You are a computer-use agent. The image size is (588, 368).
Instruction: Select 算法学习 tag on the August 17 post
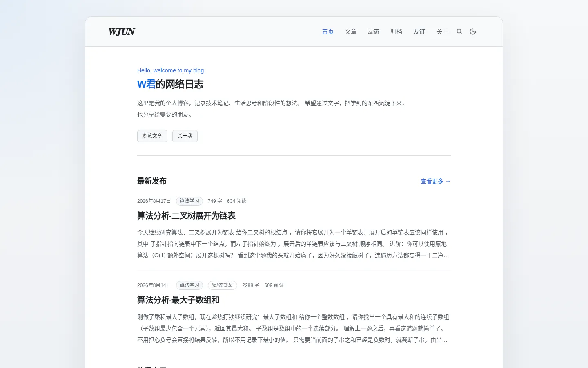(x=189, y=201)
